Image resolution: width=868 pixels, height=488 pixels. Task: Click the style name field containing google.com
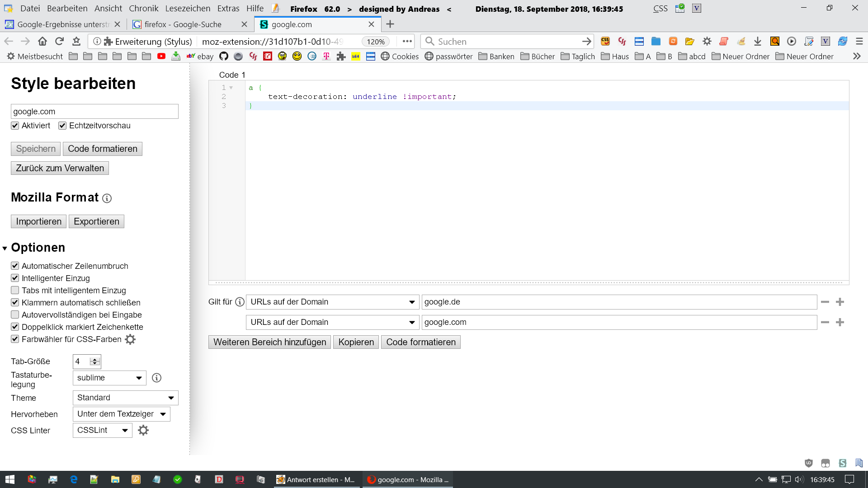click(94, 112)
